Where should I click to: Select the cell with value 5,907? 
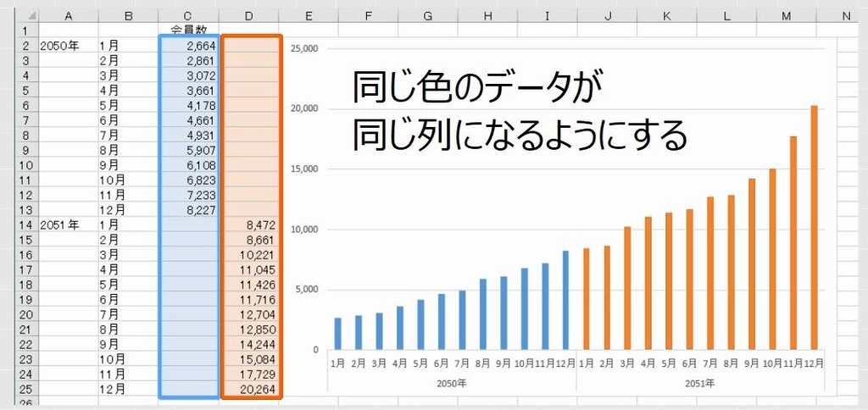(x=188, y=150)
